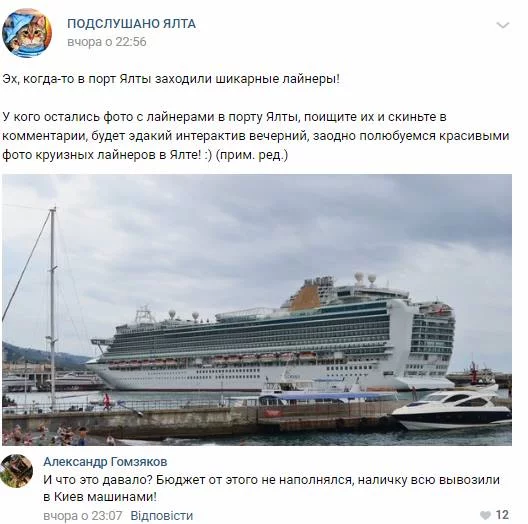Click the comment text about бюджет
The height and width of the screenshot is (524, 528).
pyautogui.click(x=271, y=488)
